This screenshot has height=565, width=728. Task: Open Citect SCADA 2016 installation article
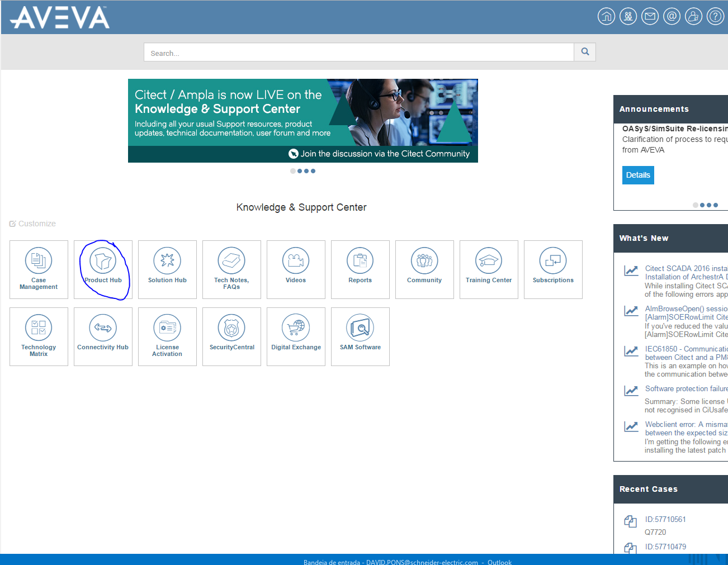pos(686,273)
